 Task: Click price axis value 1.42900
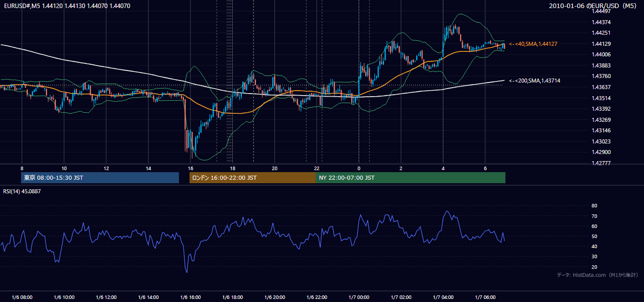coord(601,153)
